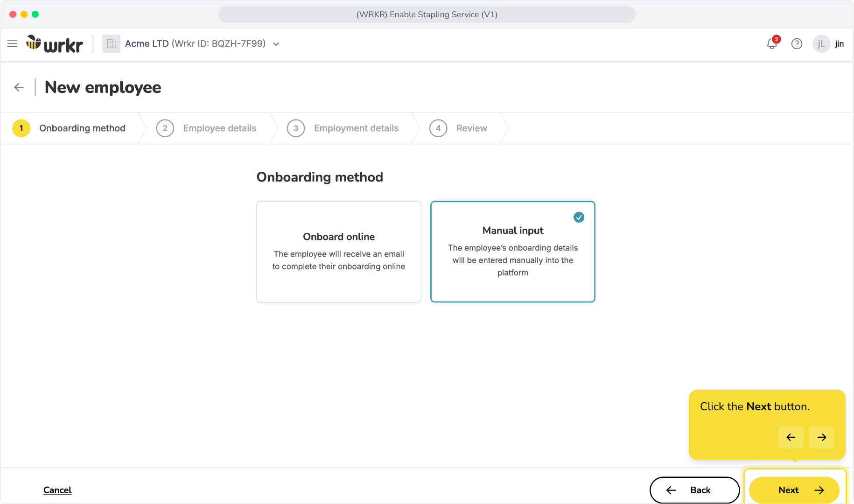The image size is (854, 504).
Task: Click the yellow Next button
Action: tap(794, 490)
